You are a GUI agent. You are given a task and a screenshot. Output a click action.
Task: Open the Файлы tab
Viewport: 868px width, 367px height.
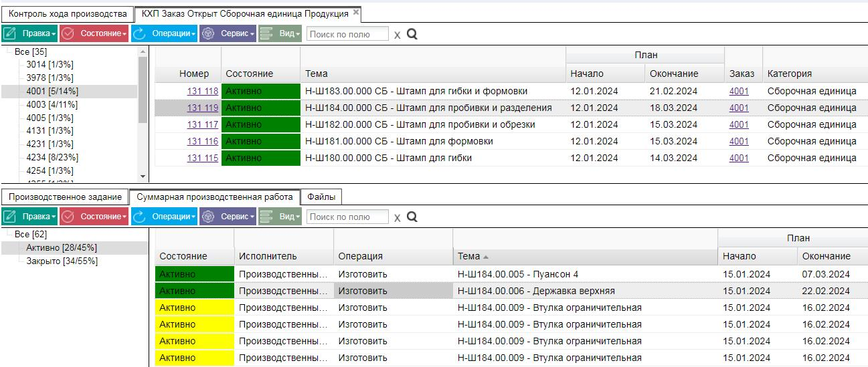tap(321, 197)
